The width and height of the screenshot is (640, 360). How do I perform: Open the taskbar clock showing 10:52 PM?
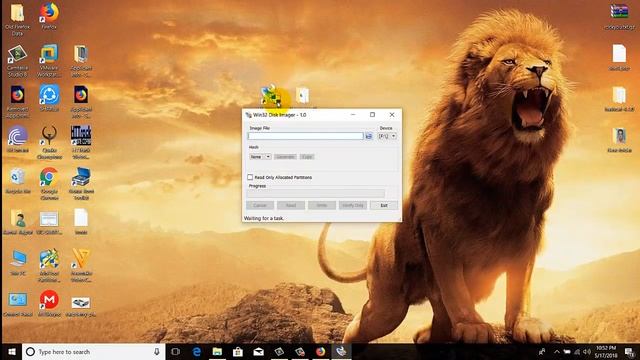(606, 351)
